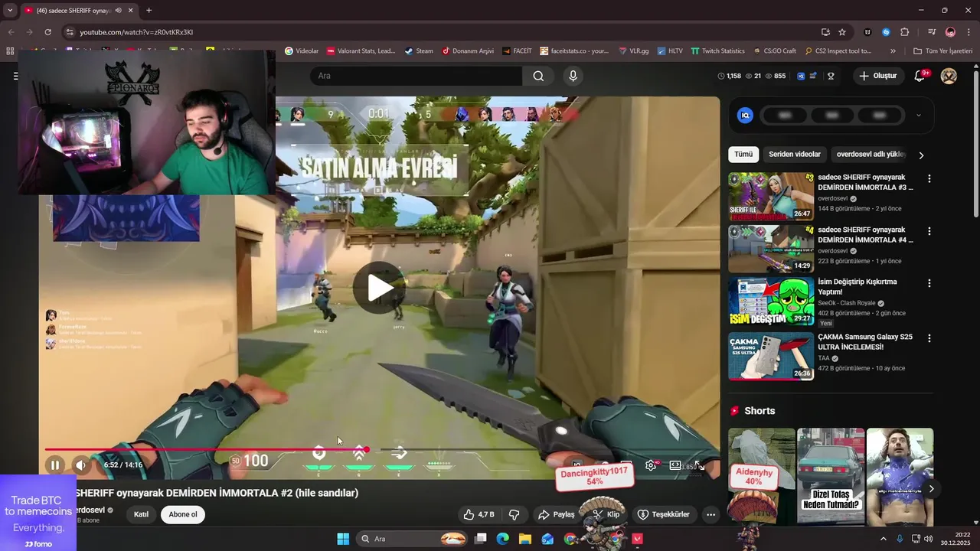980x551 pixels.
Task: Open the Valorant Stats bookmark
Action: point(361,51)
